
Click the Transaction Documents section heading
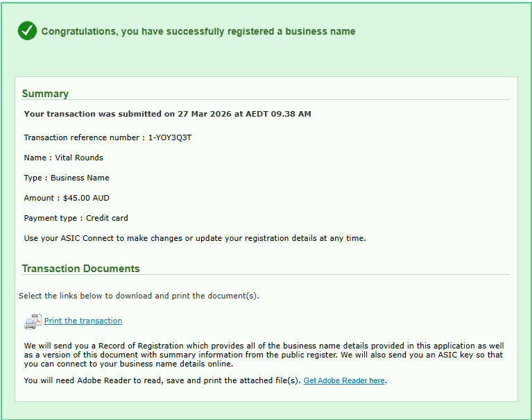[x=80, y=269]
